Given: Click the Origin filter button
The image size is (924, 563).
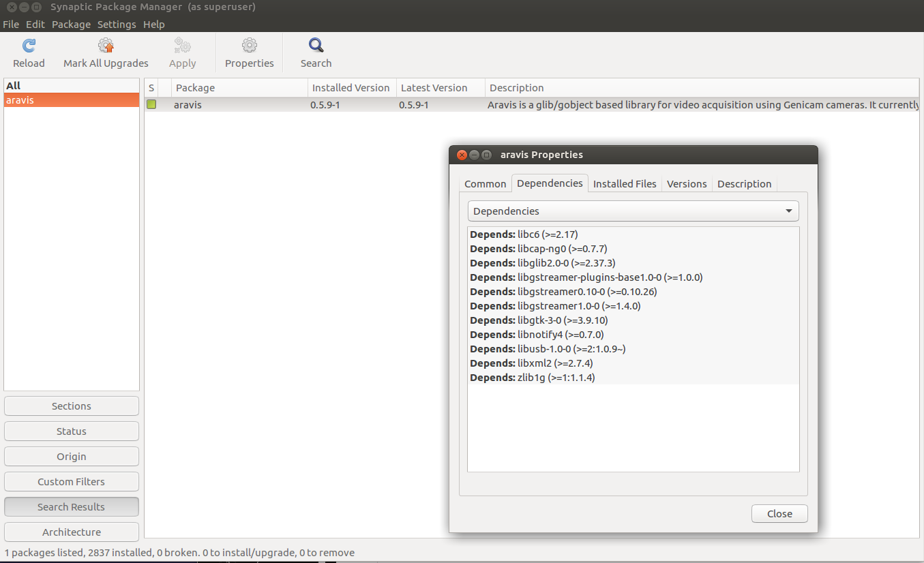Looking at the screenshot, I should tap(72, 457).
